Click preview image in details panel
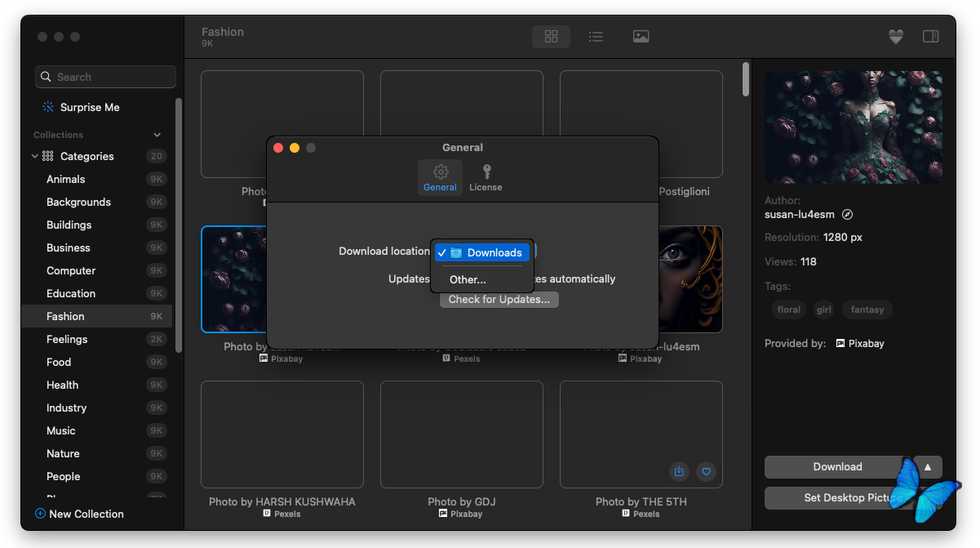 pos(853,127)
